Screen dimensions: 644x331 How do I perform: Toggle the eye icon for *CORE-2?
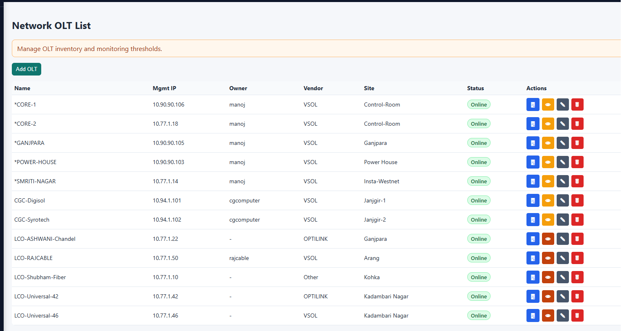coord(548,124)
